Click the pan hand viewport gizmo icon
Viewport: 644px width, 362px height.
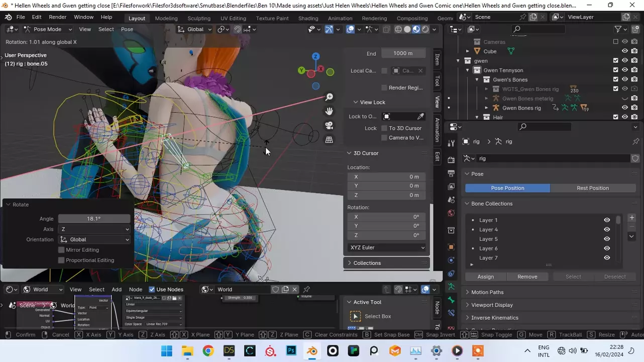coord(329,111)
